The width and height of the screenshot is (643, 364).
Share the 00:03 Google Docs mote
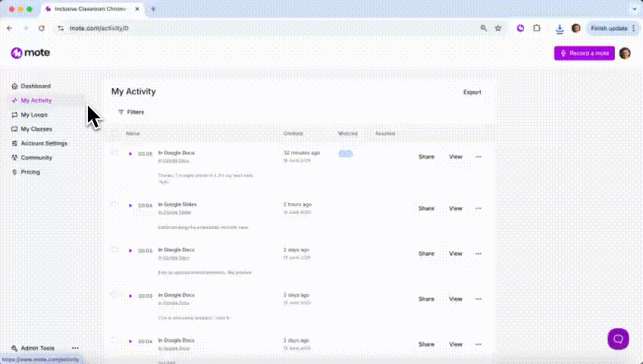point(426,300)
